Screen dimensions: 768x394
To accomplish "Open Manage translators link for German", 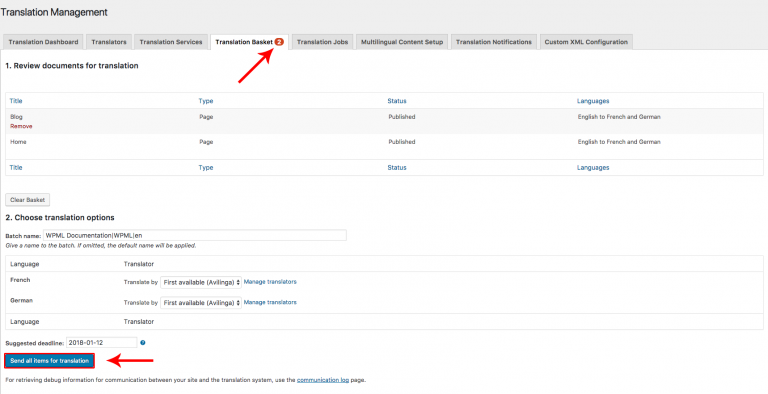I will pyautogui.click(x=270, y=302).
